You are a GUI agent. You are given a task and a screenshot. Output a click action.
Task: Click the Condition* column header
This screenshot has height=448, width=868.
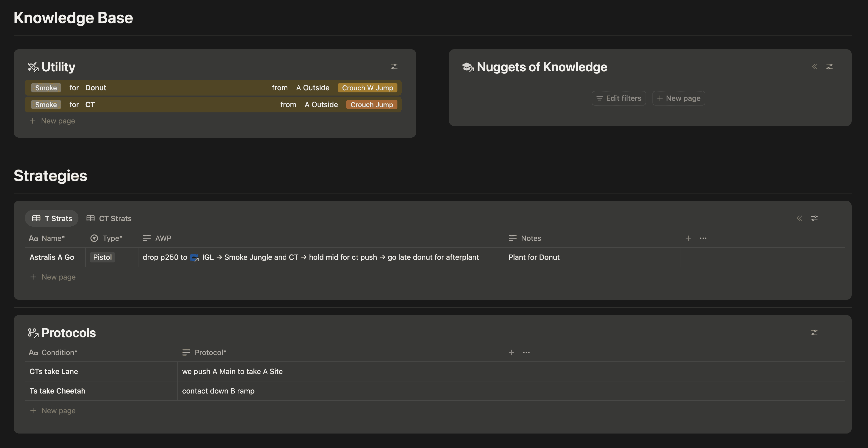tap(53, 353)
